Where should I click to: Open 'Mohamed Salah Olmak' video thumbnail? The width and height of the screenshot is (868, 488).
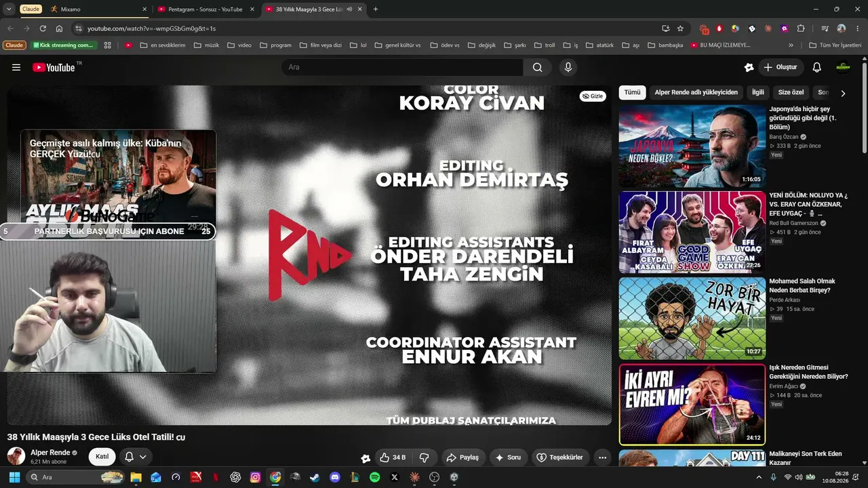click(692, 318)
